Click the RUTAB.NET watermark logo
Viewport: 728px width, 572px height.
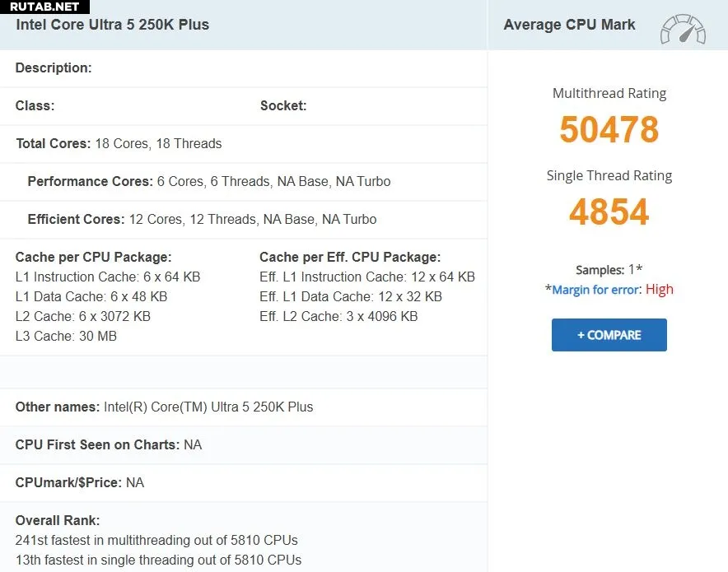click(44, 7)
